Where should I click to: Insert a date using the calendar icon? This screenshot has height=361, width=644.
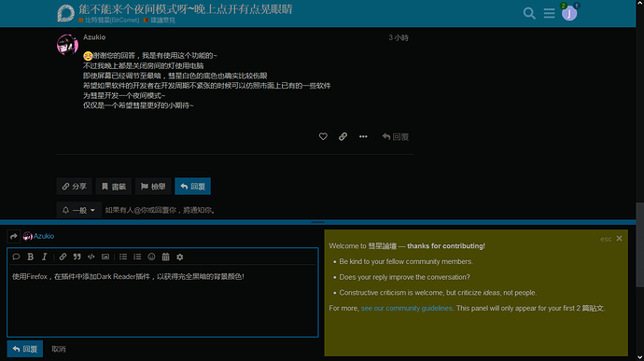pos(165,257)
